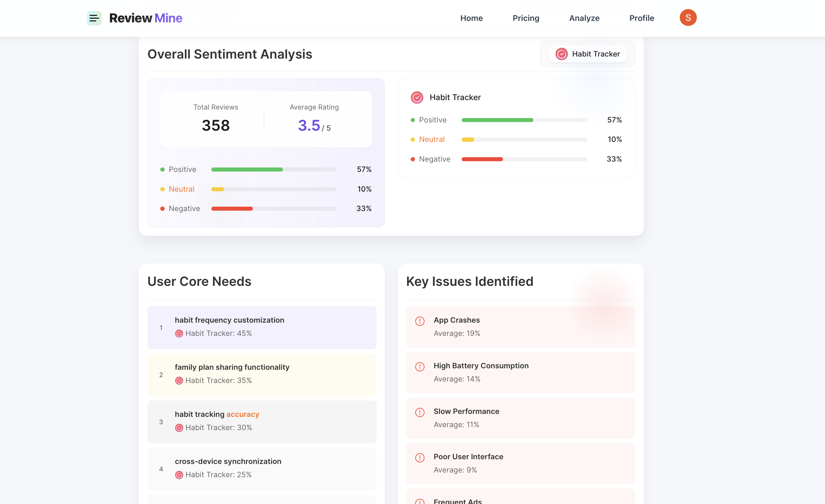Open the High Battery Consumption issue
The width and height of the screenshot is (825, 504).
pyautogui.click(x=520, y=372)
